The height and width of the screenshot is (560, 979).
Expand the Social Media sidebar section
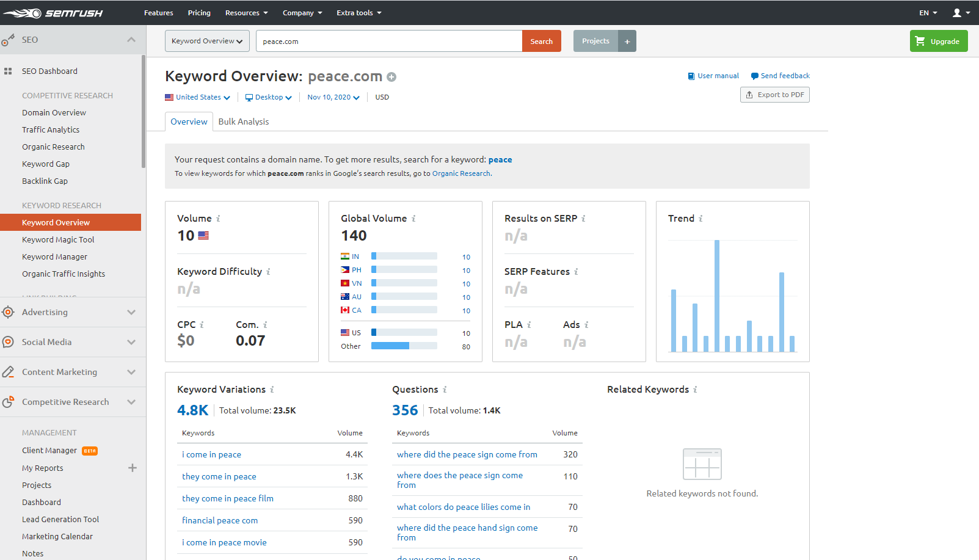[131, 342]
